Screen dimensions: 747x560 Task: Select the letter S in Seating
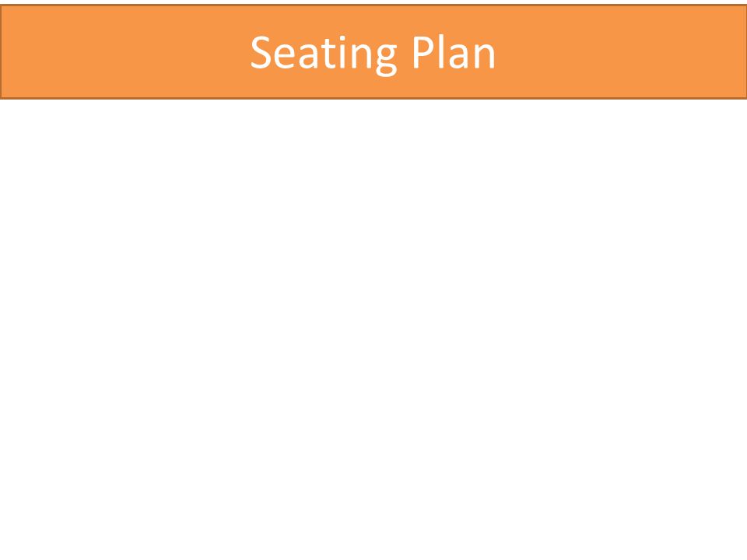261,52
